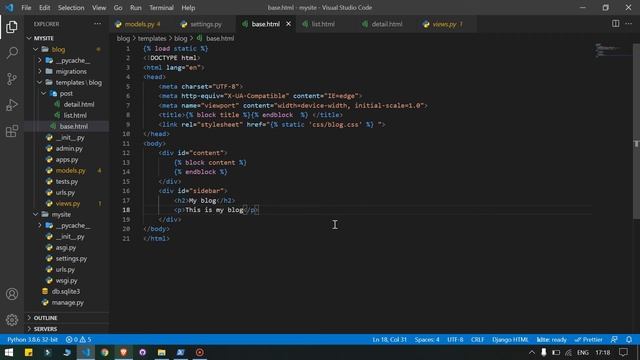Image resolution: width=640 pixels, height=360 pixels.
Task: Open the Manage gear icon
Action: click(x=12, y=320)
